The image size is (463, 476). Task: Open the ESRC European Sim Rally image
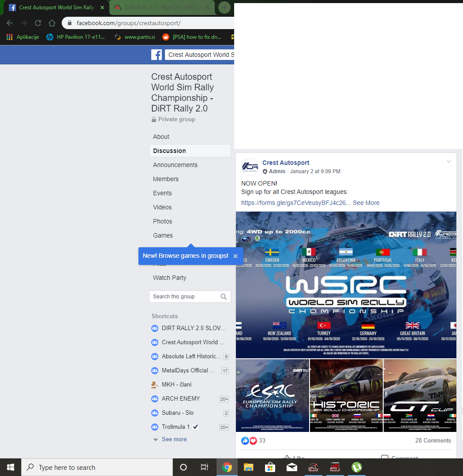point(273,395)
